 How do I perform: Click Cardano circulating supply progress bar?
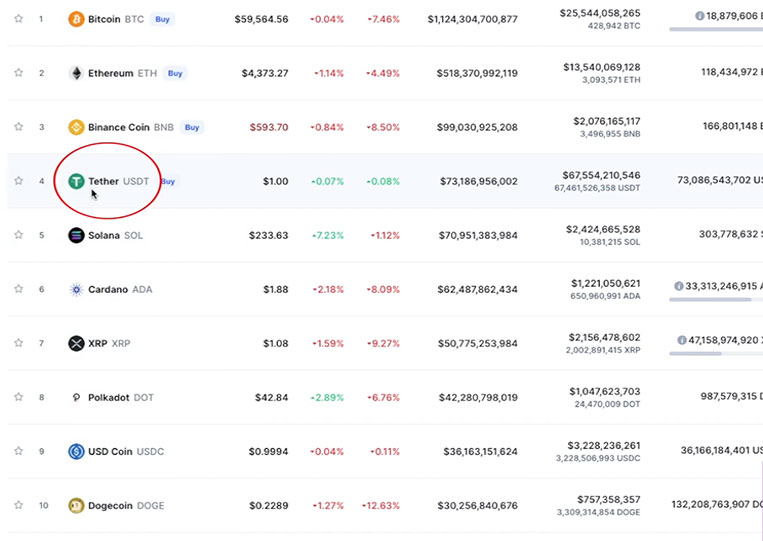tap(716, 300)
